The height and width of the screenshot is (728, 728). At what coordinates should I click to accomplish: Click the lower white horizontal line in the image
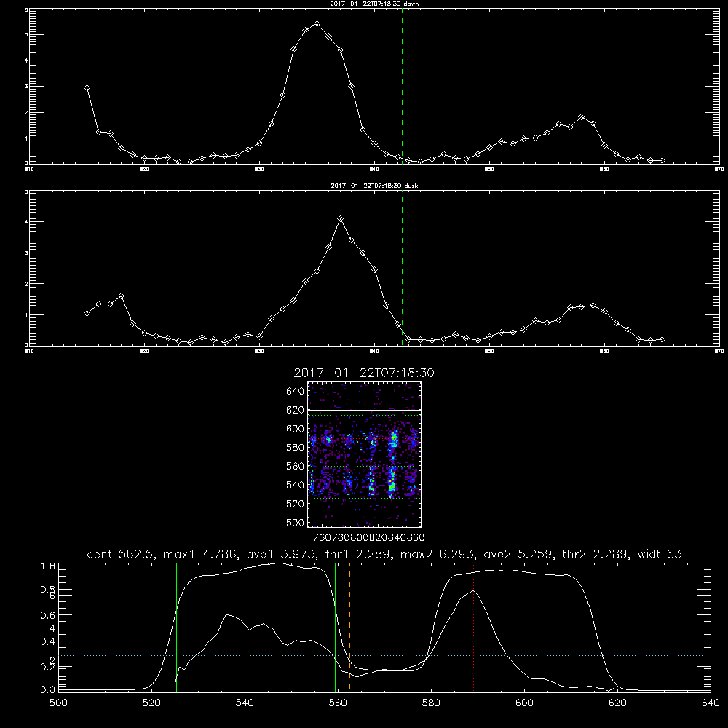pos(365,499)
